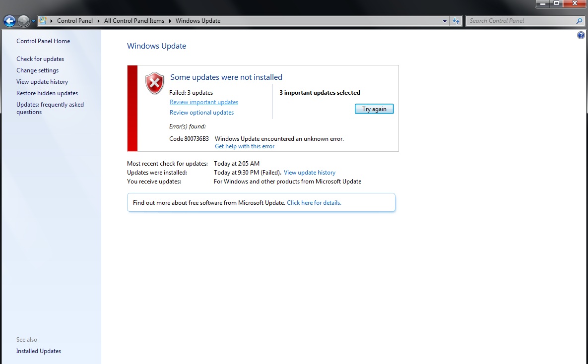588x364 pixels.
Task: Open View update history in sidebar
Action: (x=42, y=82)
